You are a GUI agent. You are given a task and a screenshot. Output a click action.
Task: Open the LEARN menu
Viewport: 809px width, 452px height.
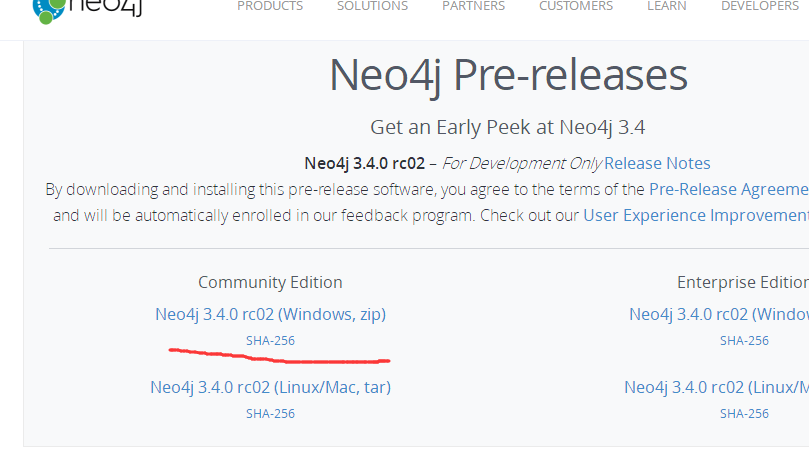tap(667, 6)
